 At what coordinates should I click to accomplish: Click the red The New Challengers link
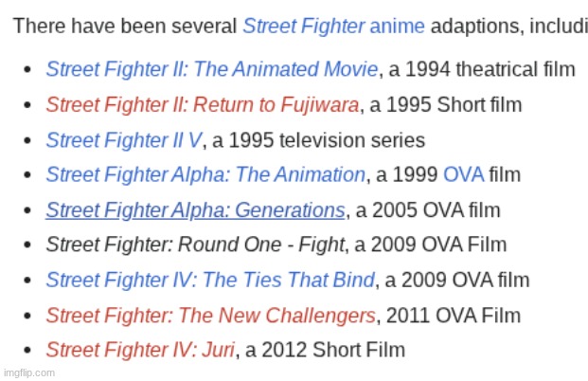210,315
